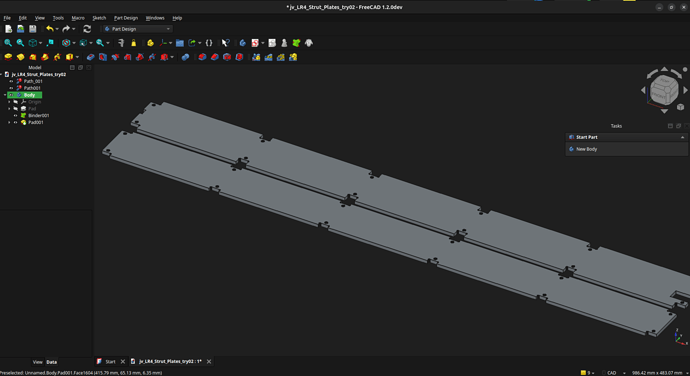Image resolution: width=690 pixels, height=376 pixels.
Task: Collapse the Body tree item
Action: point(5,95)
